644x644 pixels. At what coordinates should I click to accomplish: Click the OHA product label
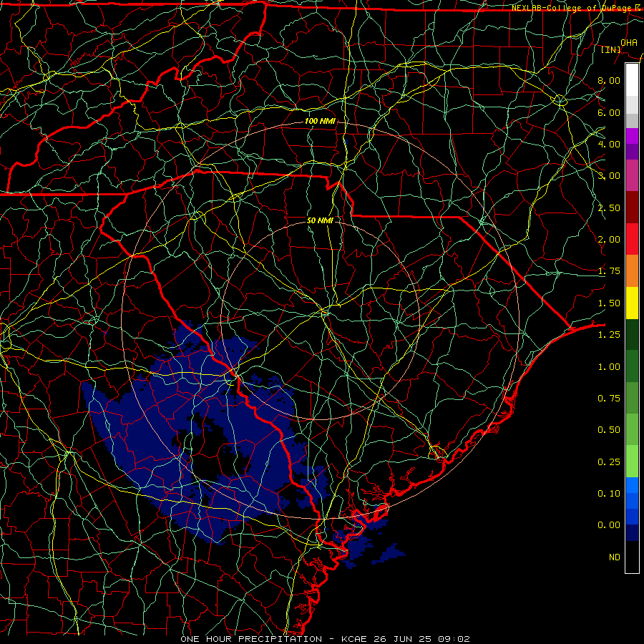629,42
